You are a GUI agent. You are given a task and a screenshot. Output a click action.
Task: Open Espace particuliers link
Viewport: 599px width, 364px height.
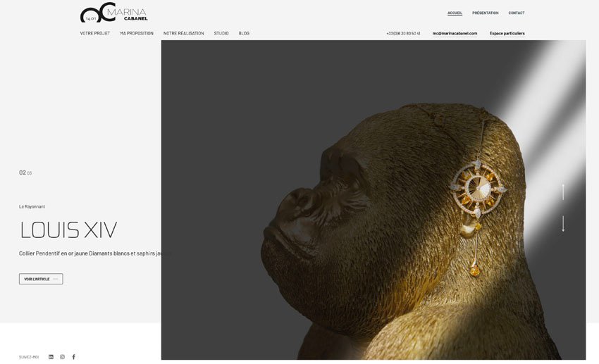[507, 34]
